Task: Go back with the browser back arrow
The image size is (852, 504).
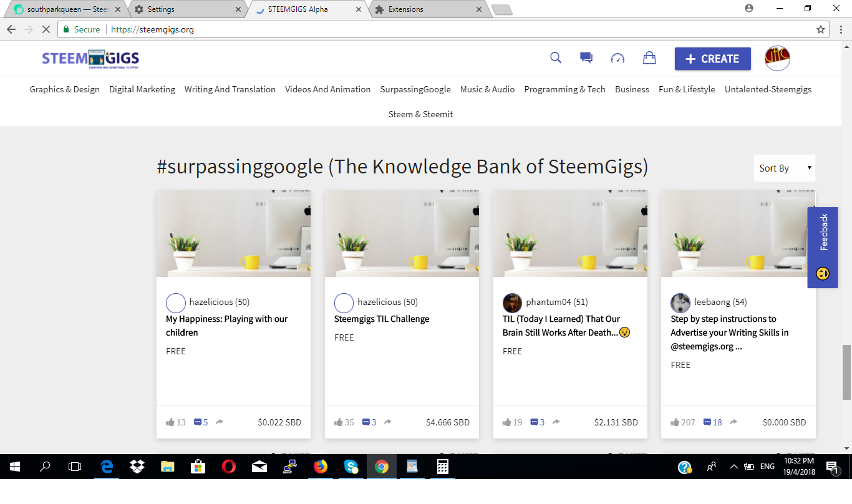Action: tap(11, 29)
